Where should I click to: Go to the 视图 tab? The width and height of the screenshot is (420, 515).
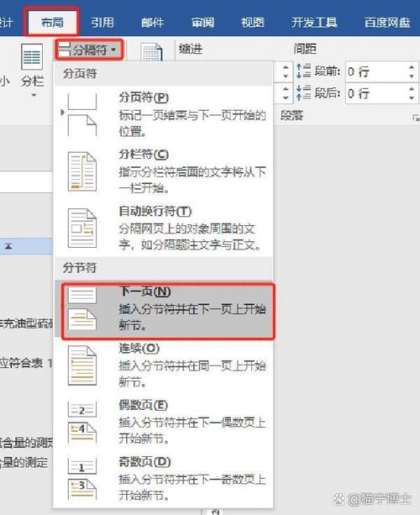[253, 23]
